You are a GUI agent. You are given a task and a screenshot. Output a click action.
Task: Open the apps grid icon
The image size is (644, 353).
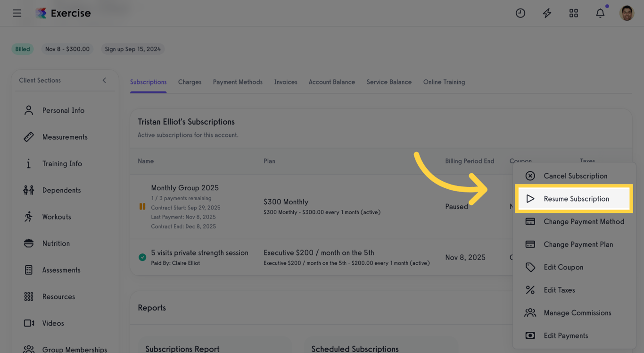(x=573, y=13)
